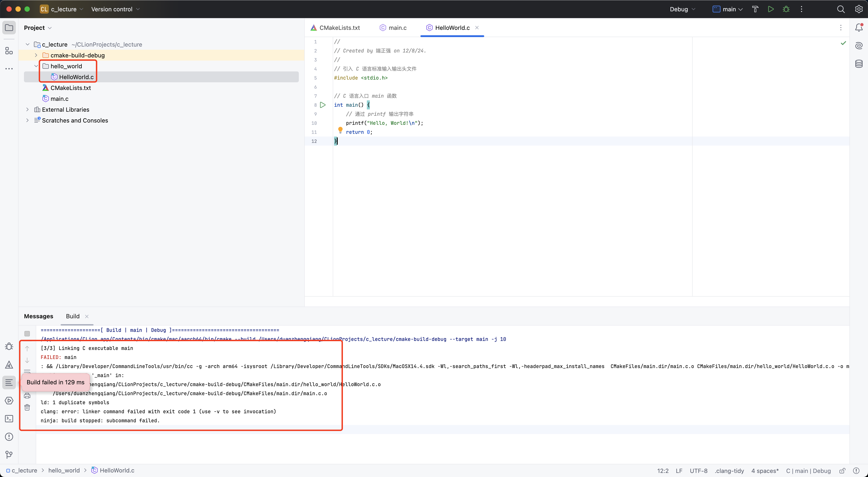868x477 pixels.
Task: Select CMakeLists.txt in the project tree
Action: coord(71,88)
